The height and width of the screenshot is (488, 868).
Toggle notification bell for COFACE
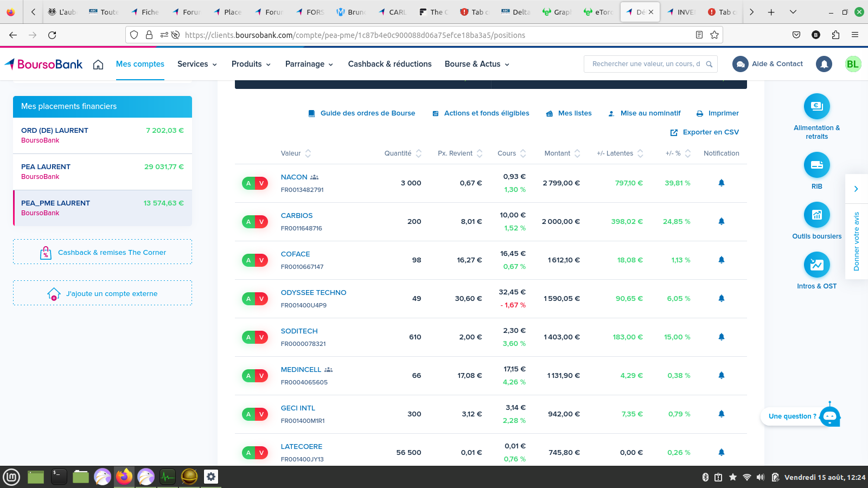[721, 260]
